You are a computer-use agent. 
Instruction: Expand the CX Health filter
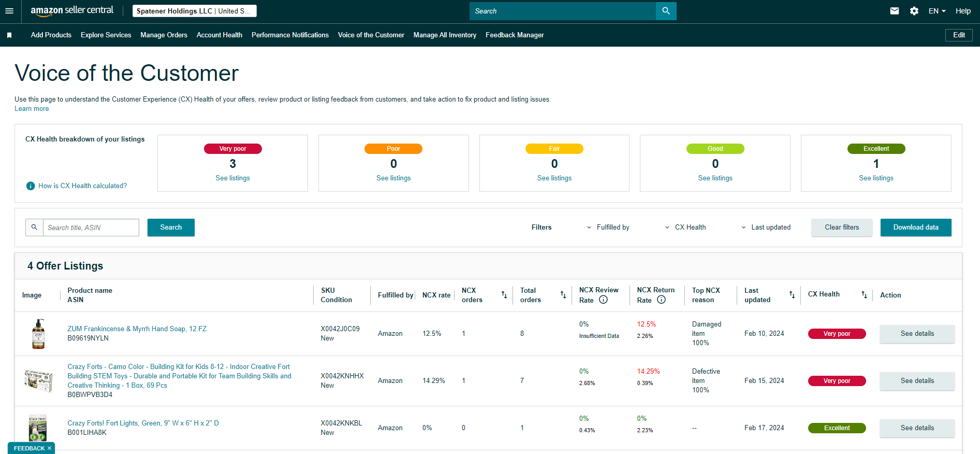click(x=685, y=228)
